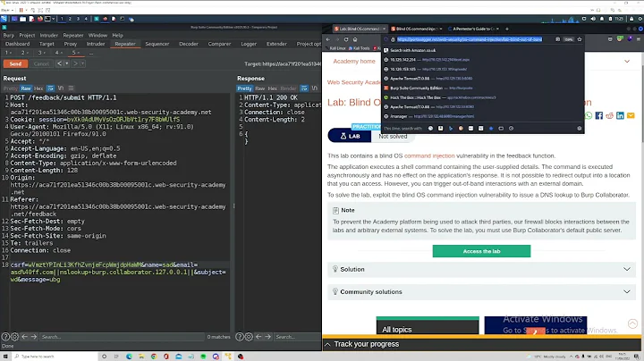Viewport: 644px width, 361px height.
Task: Switch to 'A Pentester's Guide' browser tab
Action: tap(473, 29)
